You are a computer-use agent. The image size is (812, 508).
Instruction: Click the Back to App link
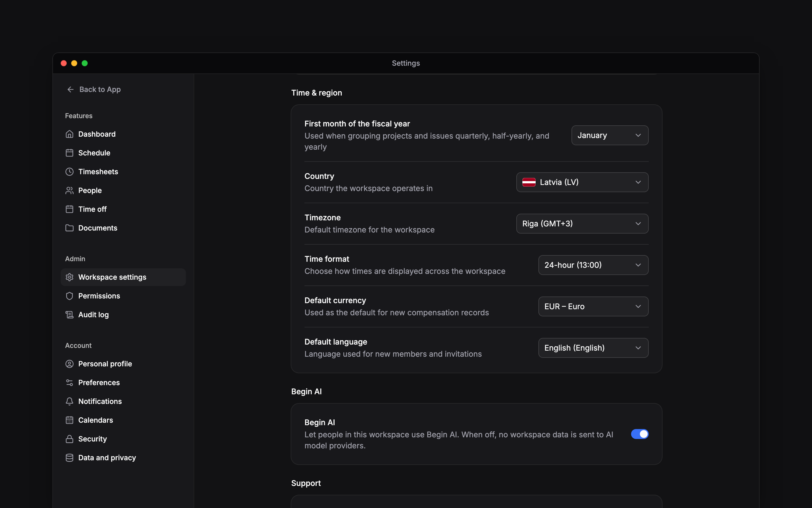[x=94, y=89]
